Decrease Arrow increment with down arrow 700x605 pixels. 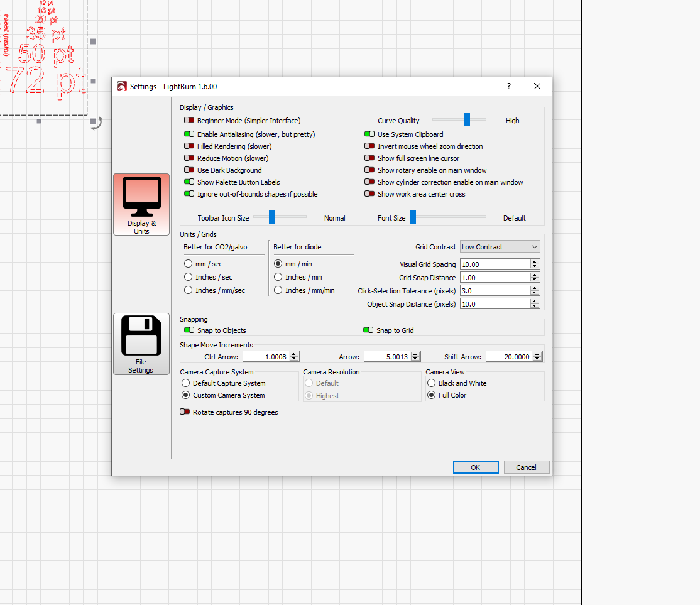click(x=415, y=359)
